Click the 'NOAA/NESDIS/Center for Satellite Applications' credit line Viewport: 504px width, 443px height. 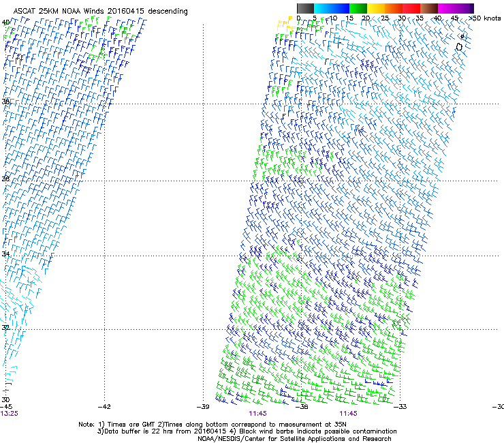(294, 439)
